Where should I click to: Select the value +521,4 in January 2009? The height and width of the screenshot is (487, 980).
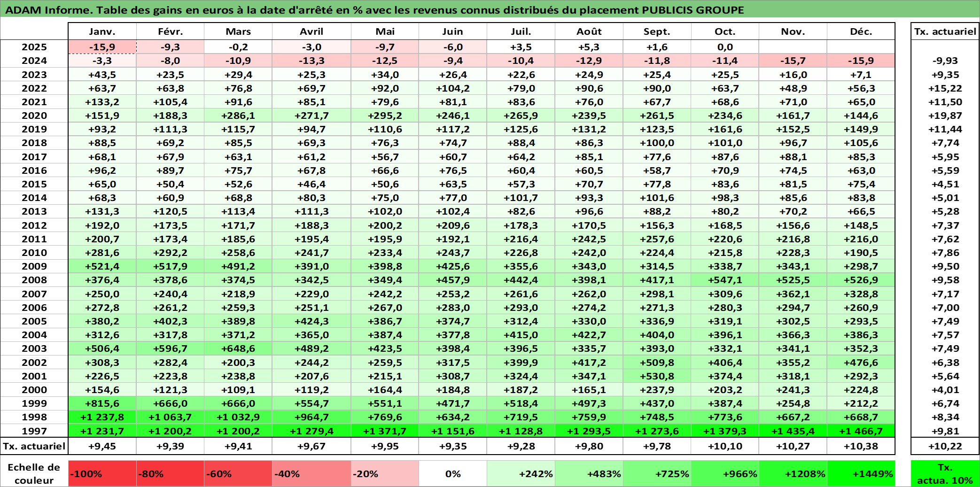(102, 266)
